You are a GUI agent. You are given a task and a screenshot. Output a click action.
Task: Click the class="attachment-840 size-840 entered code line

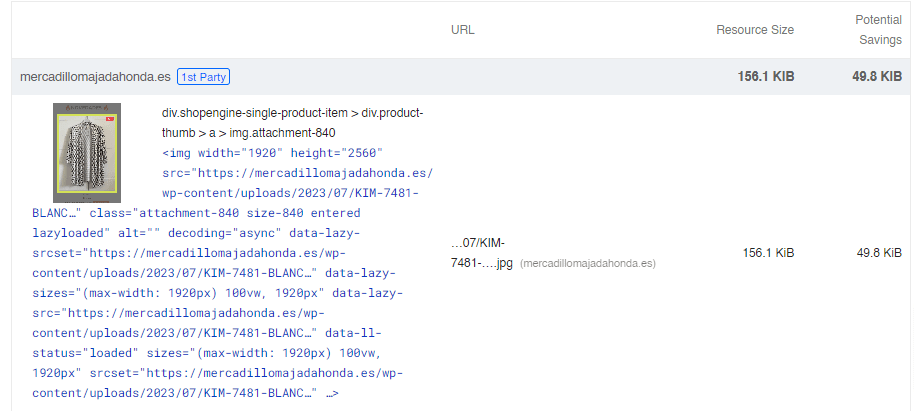coord(225,213)
